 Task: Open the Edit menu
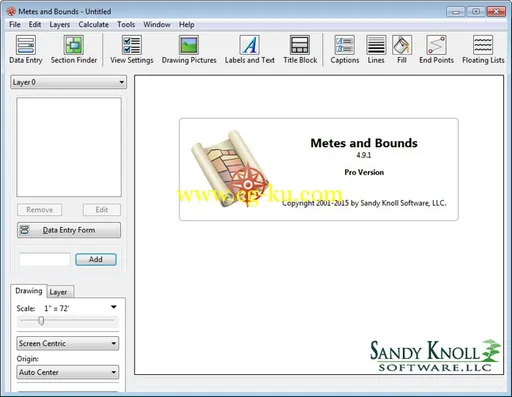[35, 25]
